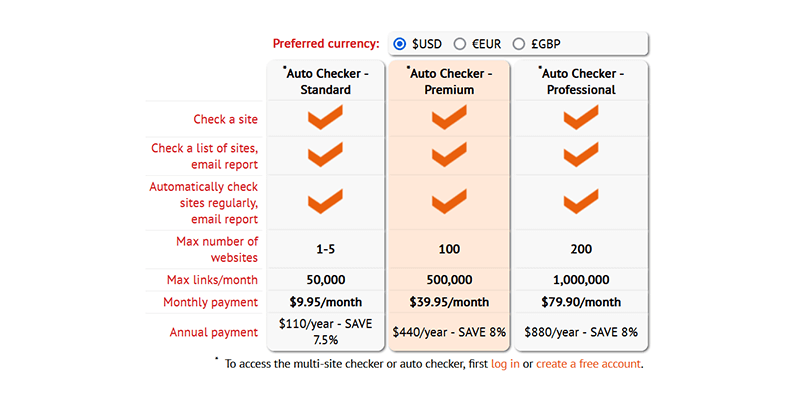Click create a free account link
Image resolution: width=800 pixels, height=400 pixels.
(588, 364)
